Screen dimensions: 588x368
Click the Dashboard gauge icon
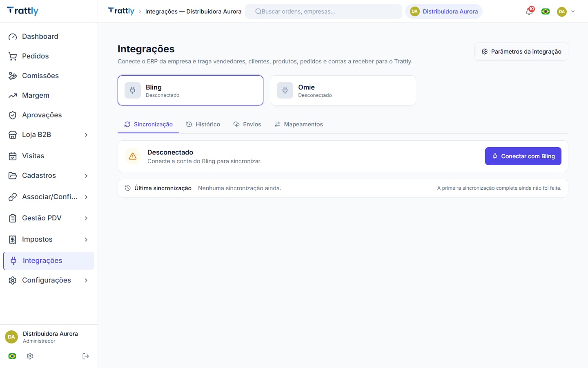tap(13, 36)
